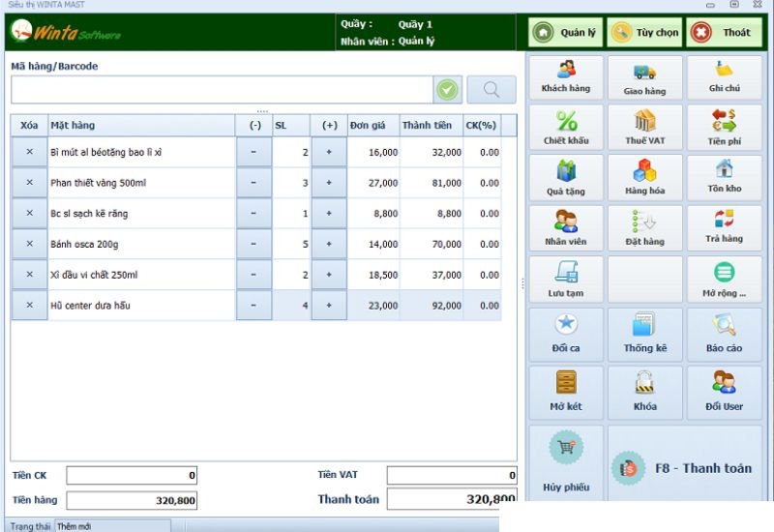Viewport: 774px width, 532px height.
Task: Click the magnifier search button
Action: pyautogui.click(x=491, y=90)
